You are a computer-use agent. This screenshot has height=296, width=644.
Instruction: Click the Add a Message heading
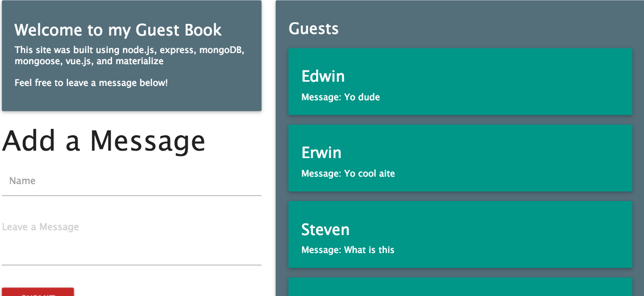click(104, 141)
